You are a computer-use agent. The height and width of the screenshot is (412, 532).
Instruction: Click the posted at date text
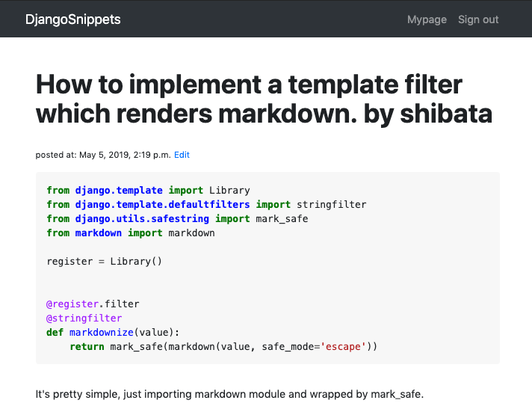[x=103, y=155]
